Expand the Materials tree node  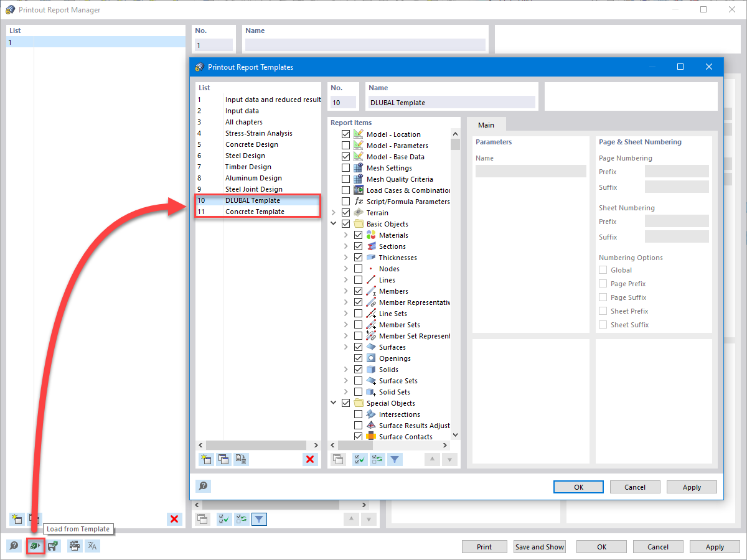[347, 235]
